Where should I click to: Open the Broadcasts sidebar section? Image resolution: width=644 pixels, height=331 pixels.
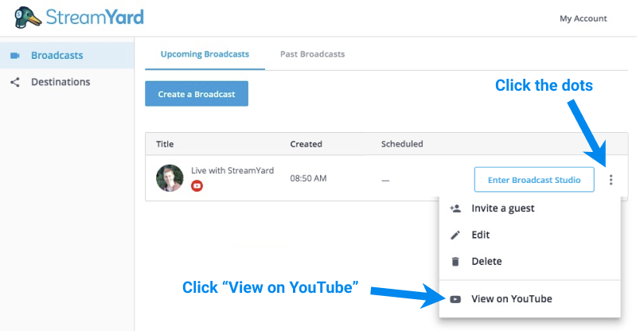tap(67, 56)
